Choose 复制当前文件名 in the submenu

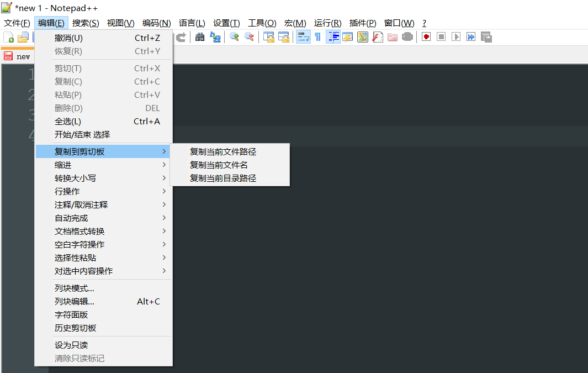point(230,165)
